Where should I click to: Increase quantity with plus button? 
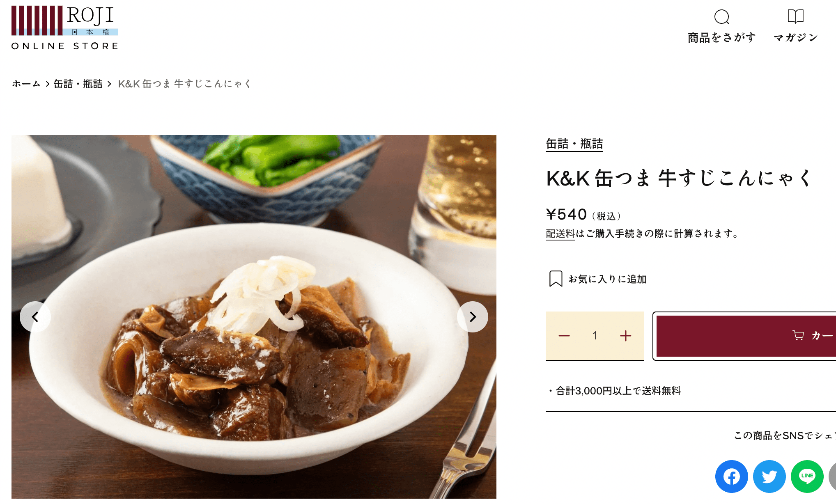click(626, 336)
